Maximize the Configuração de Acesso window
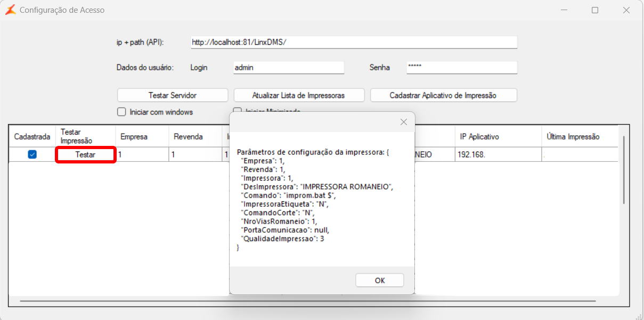The image size is (644, 320). coord(595,10)
